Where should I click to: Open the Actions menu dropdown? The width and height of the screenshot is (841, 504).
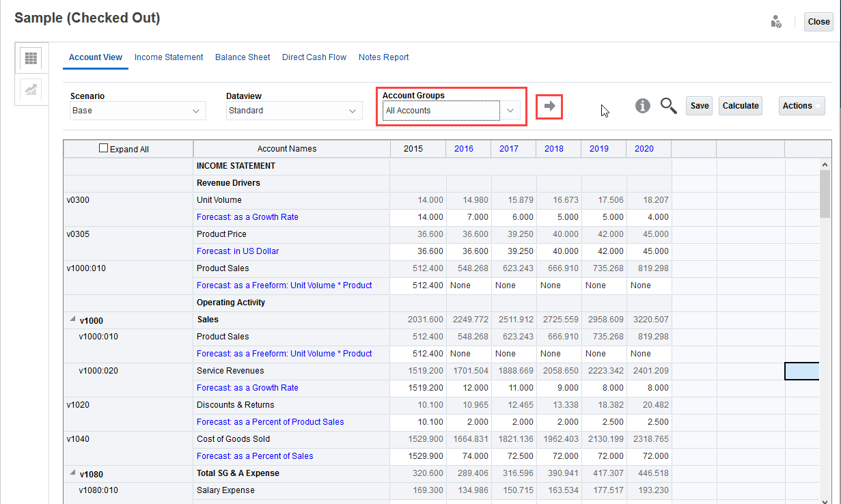point(801,106)
